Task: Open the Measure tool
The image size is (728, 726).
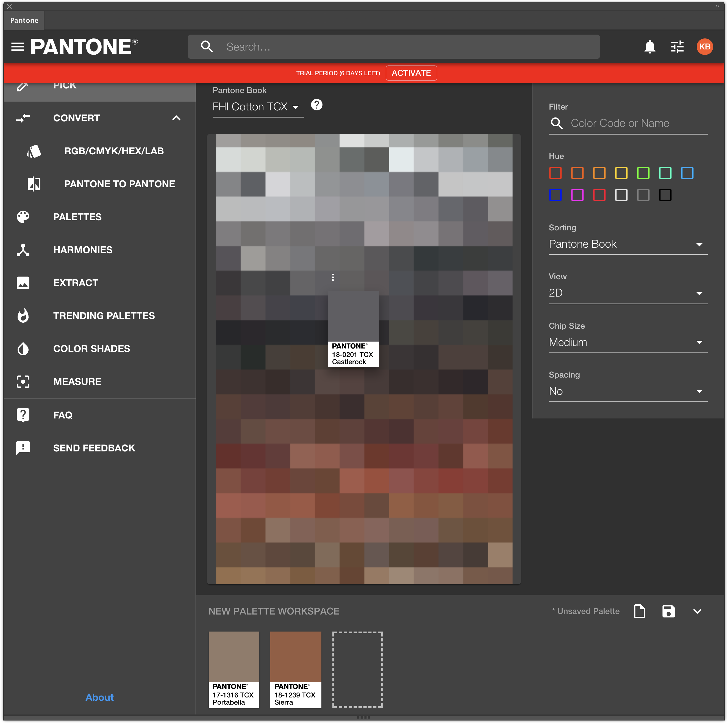Action: [100, 381]
